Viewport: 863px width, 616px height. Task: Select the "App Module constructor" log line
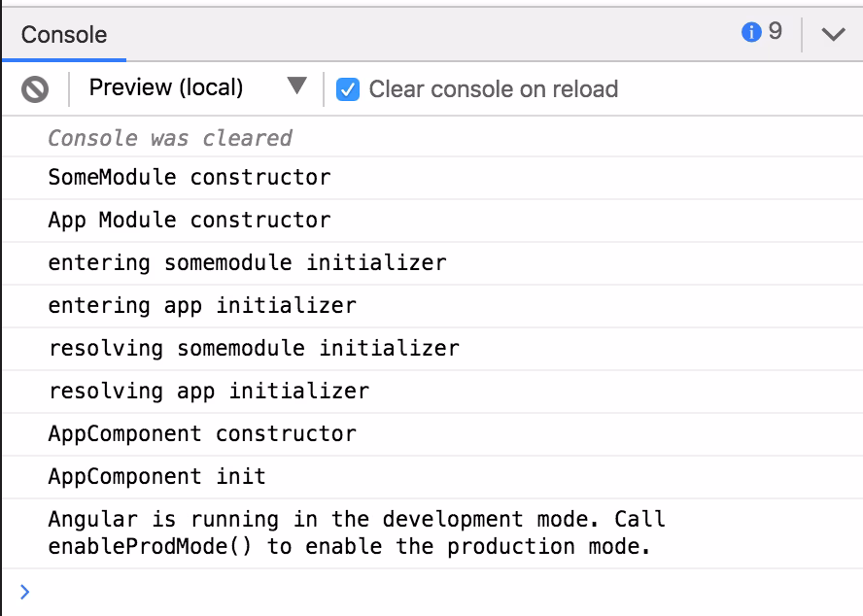(x=190, y=221)
